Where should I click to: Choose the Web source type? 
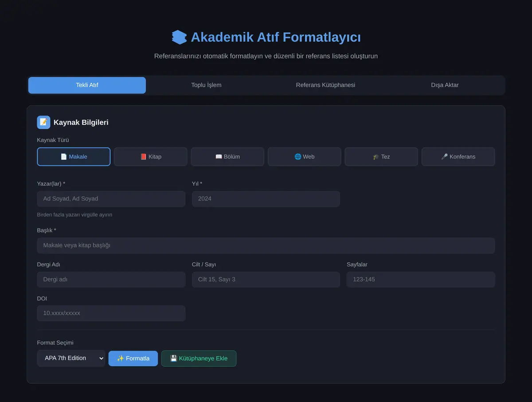(x=305, y=157)
